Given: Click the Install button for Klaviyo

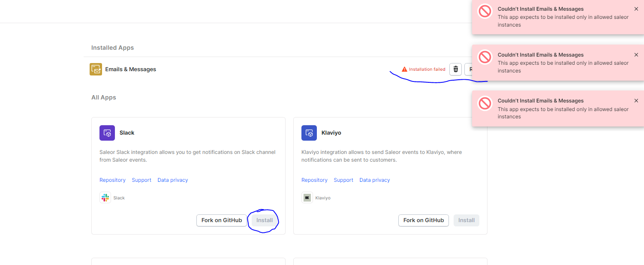Looking at the screenshot, I should pyautogui.click(x=466, y=220).
